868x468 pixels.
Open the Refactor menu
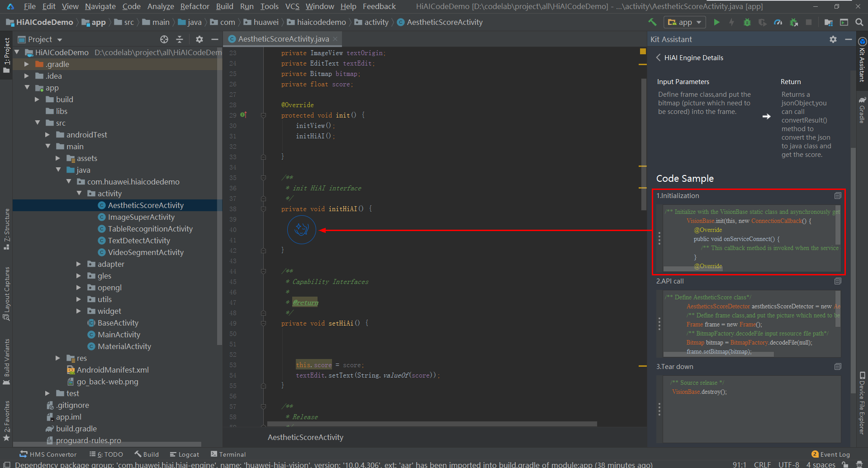194,6
